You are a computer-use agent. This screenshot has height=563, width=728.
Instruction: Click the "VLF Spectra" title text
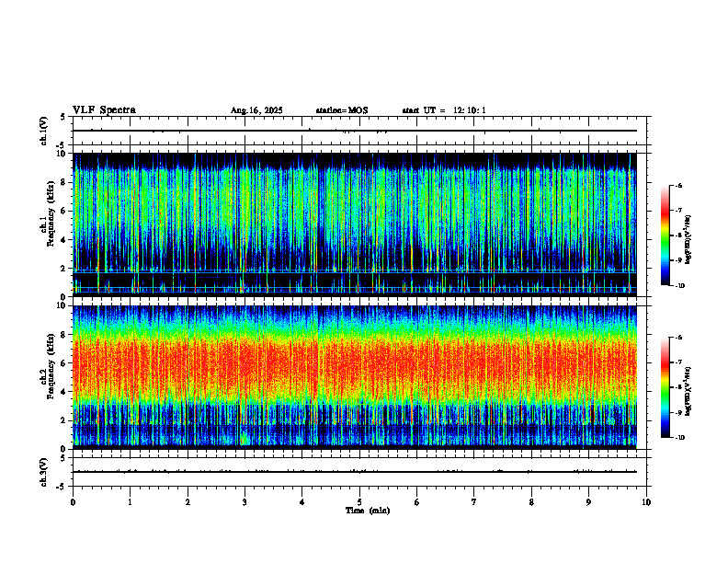click(x=104, y=110)
